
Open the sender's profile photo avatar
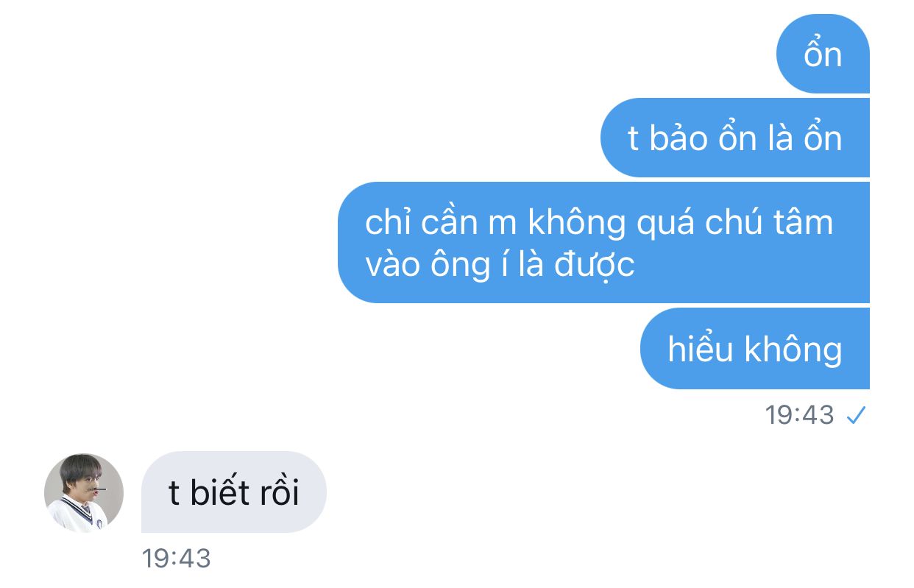click(x=84, y=492)
